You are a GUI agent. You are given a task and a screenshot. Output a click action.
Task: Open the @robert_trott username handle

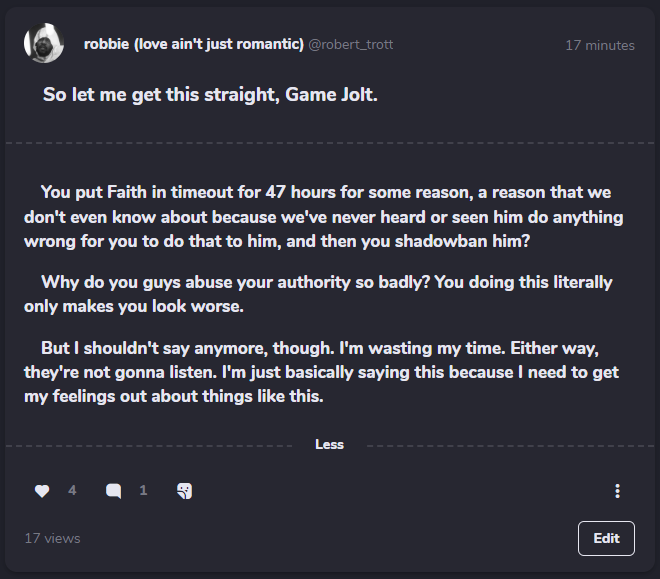click(x=351, y=45)
